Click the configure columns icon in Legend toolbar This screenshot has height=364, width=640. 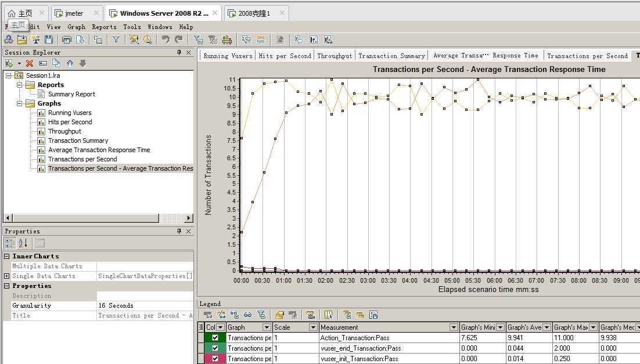[328, 315]
